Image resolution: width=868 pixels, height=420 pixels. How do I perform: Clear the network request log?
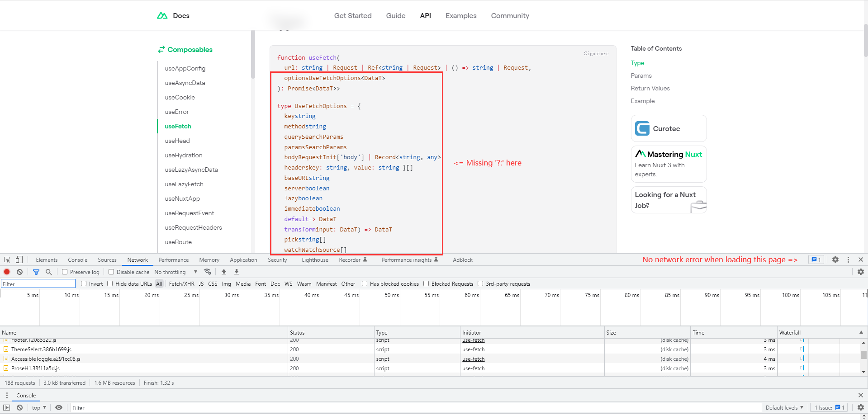pos(19,272)
